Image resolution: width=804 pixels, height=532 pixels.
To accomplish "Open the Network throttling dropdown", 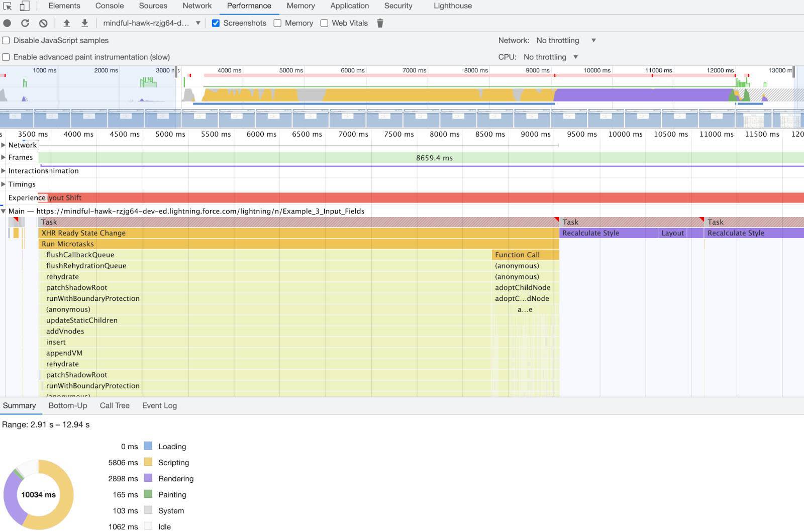I will coord(566,40).
